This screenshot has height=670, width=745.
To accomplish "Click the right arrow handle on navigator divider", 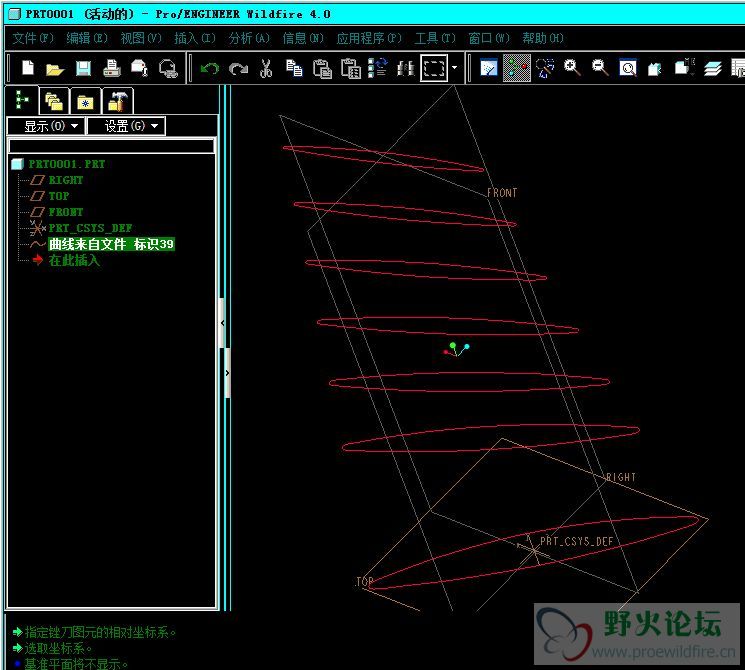I will point(227,373).
